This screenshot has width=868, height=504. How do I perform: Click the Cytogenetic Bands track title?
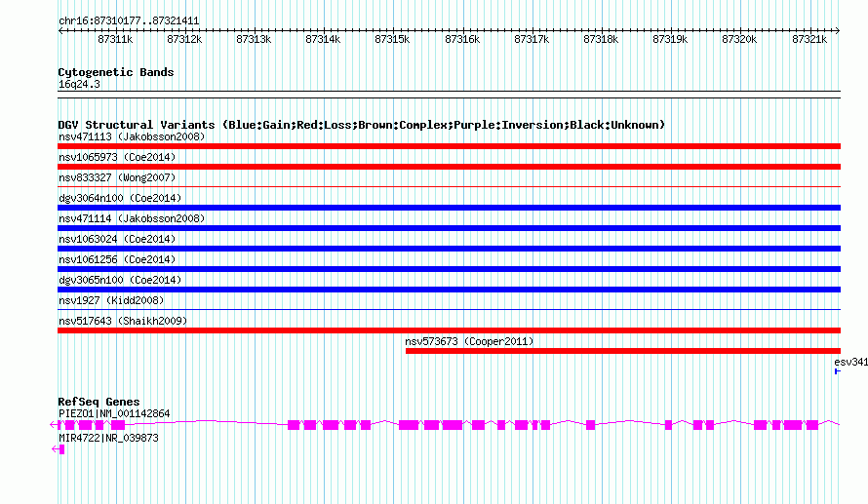click(116, 72)
